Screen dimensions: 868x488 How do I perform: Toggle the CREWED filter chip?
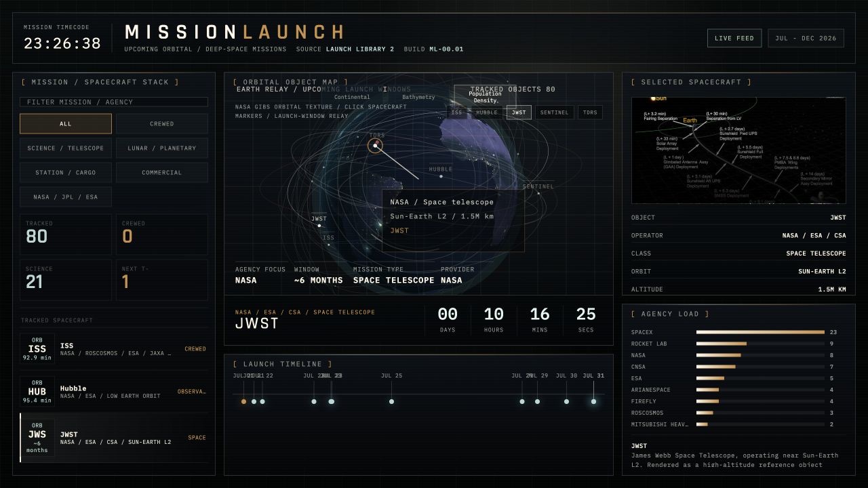pos(162,123)
